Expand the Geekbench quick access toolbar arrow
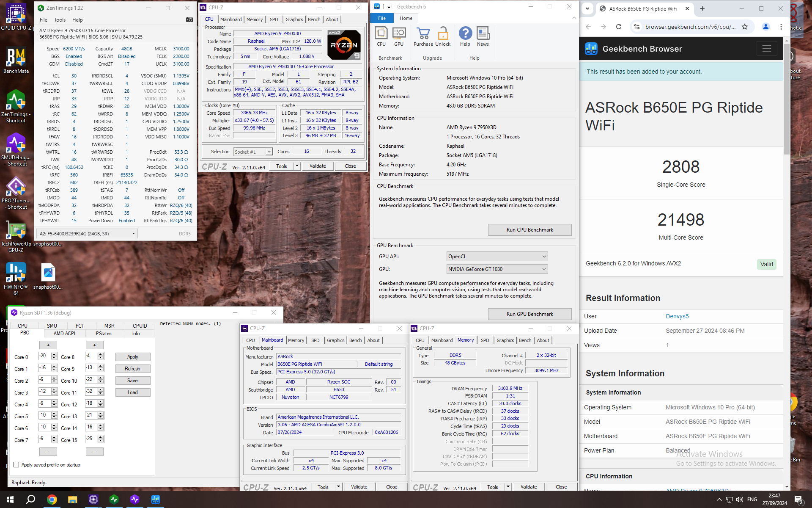Image resolution: width=812 pixels, height=508 pixels. pos(389,7)
